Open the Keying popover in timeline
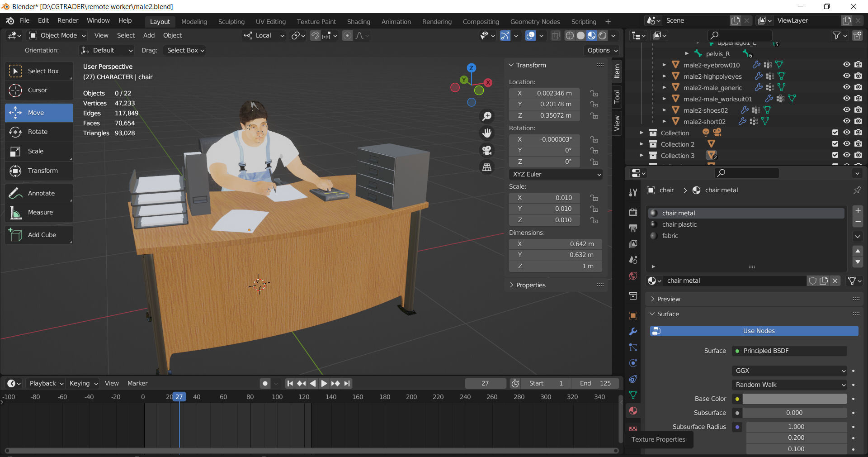 click(83, 383)
